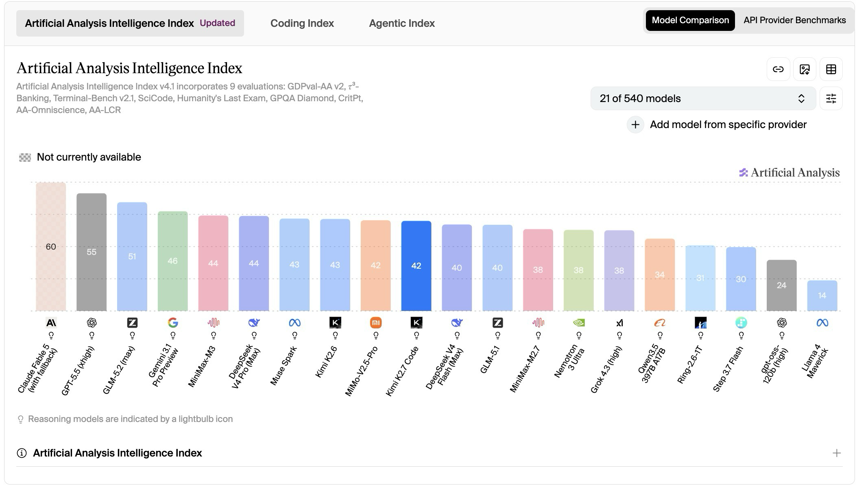Switch to table view using the grid icon
This screenshot has width=868, height=487.
(x=831, y=69)
